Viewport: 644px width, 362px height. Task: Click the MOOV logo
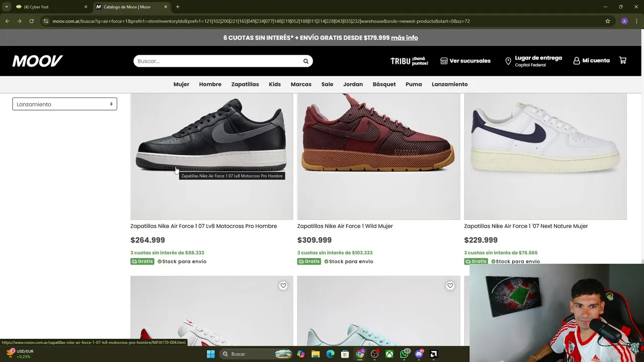tap(38, 61)
